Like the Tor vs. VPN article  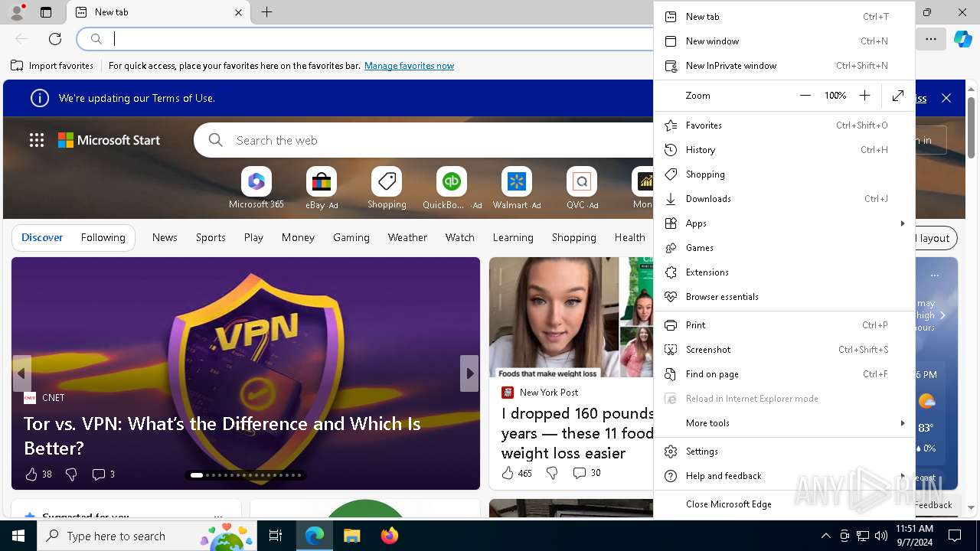click(x=38, y=474)
